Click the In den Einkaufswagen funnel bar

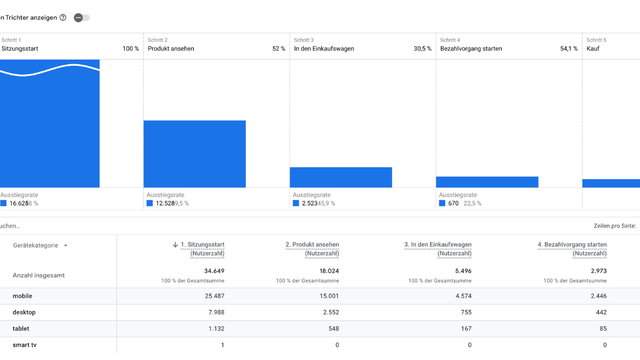tap(341, 177)
